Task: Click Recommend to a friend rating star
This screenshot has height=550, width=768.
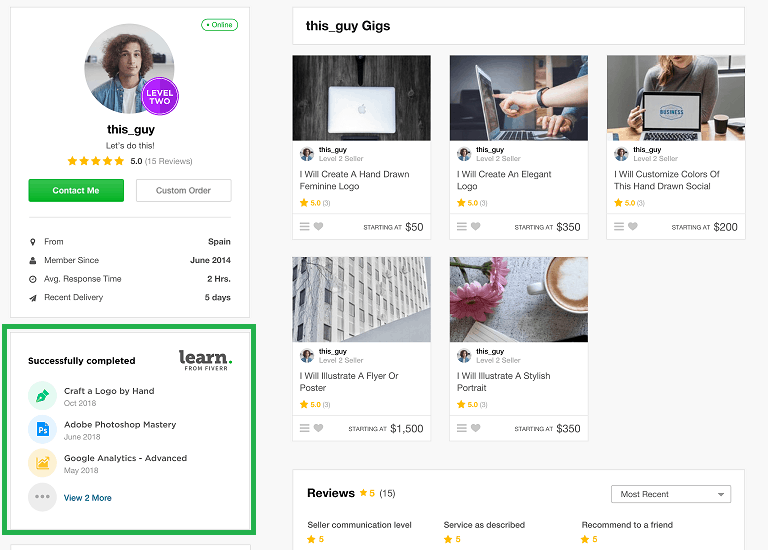Action: [x=585, y=539]
